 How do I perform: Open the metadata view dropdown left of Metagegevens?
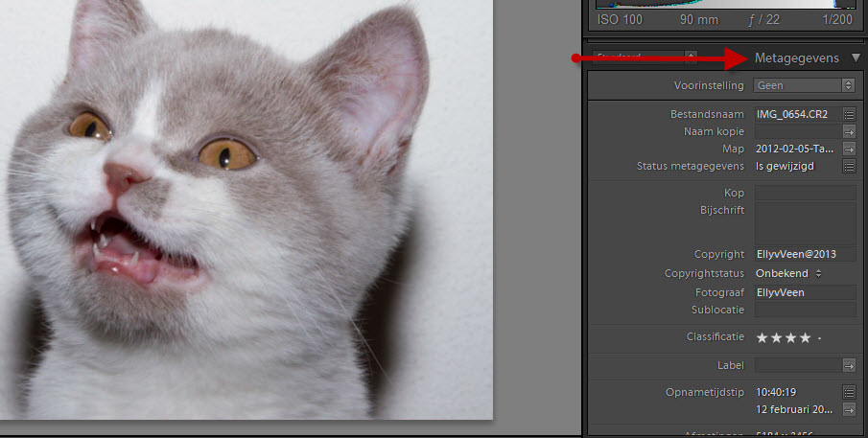[642, 58]
